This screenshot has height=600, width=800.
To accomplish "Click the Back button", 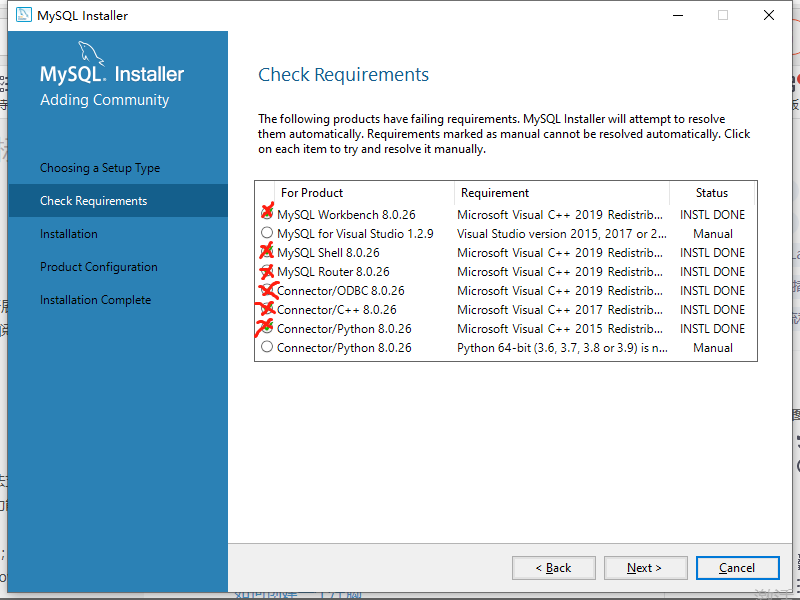I will click(x=553, y=567).
